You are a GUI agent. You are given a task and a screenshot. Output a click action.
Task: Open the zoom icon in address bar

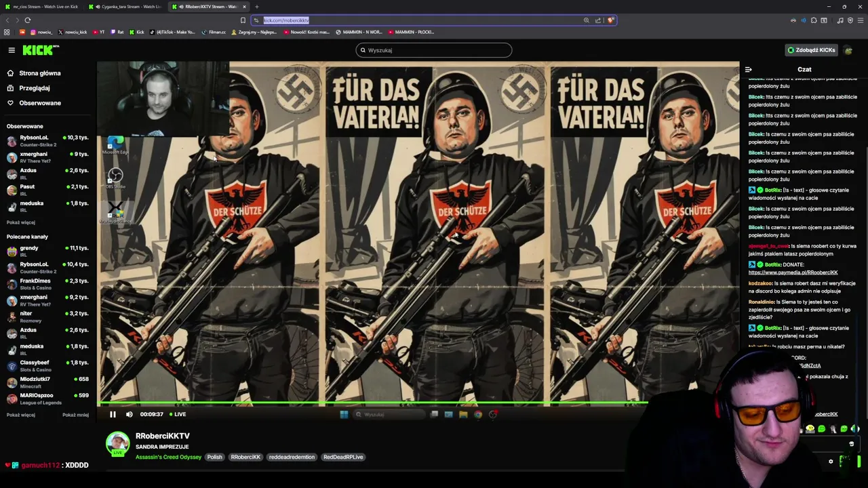pyautogui.click(x=587, y=20)
